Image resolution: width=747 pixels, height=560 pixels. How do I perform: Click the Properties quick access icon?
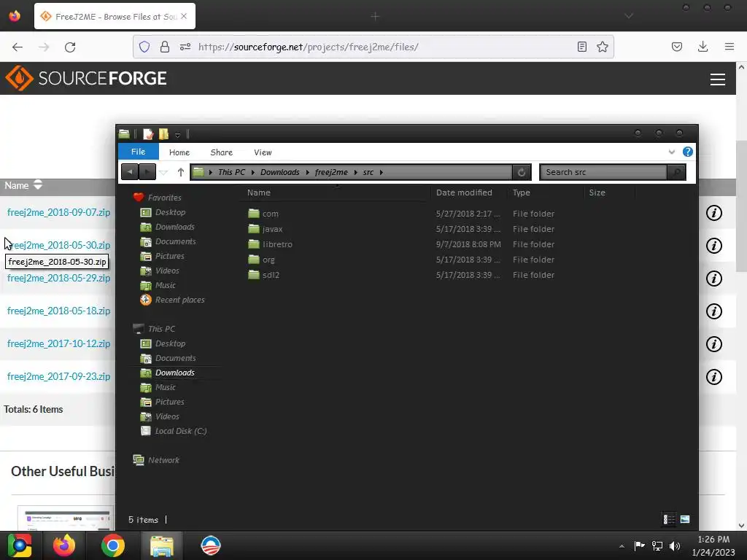[148, 134]
